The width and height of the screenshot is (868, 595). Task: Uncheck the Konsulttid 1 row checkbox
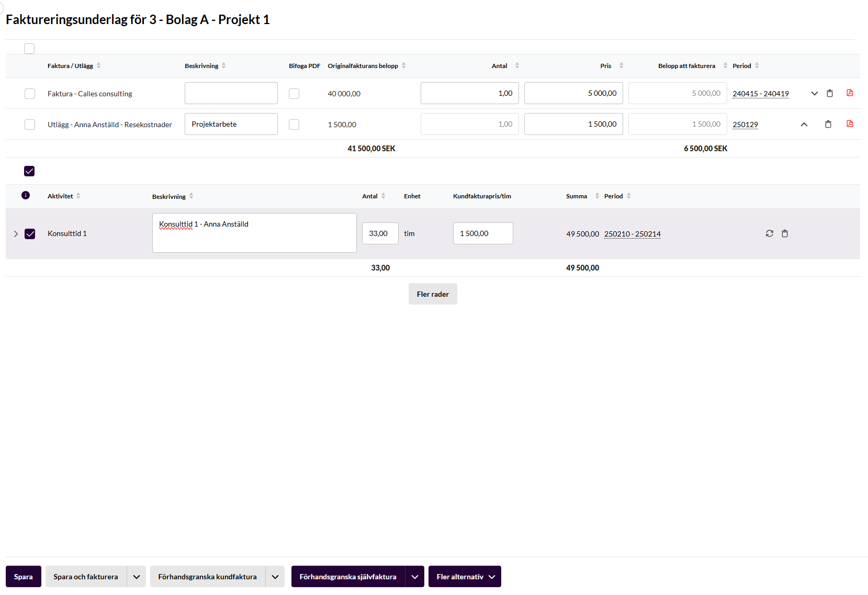pyautogui.click(x=30, y=234)
